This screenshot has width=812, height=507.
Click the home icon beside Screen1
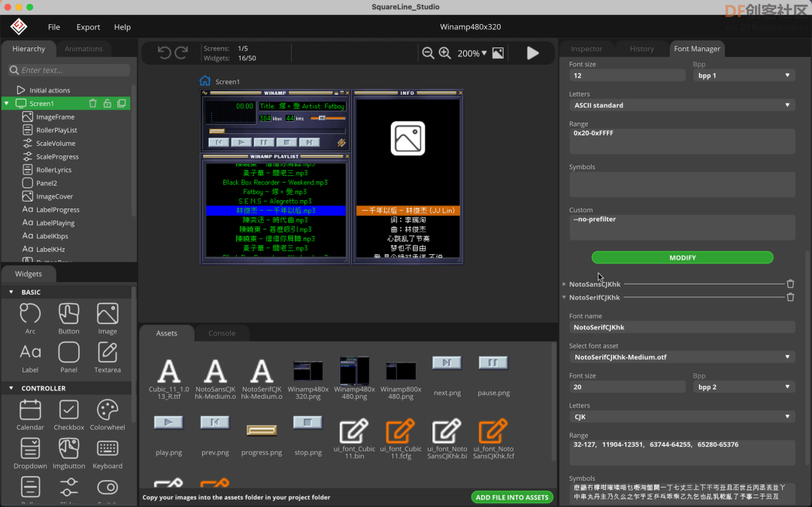pos(205,80)
